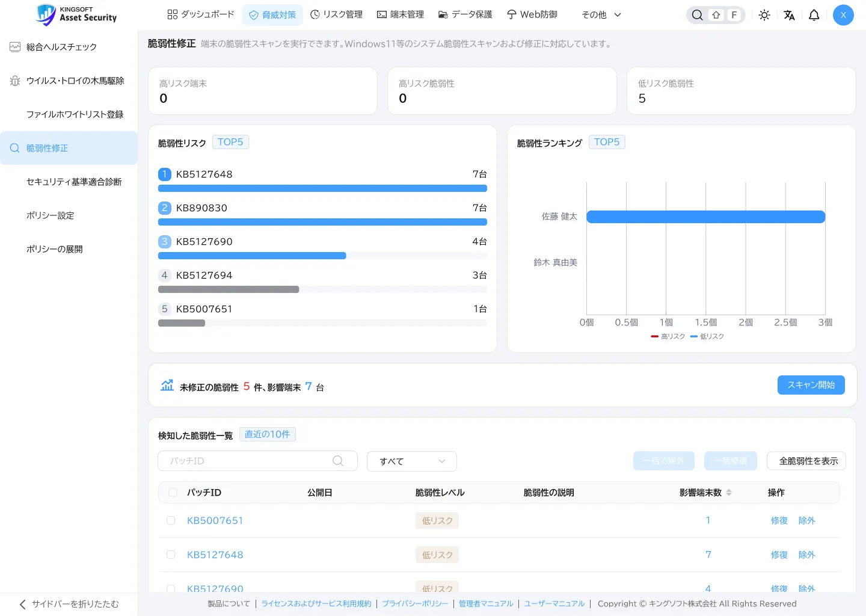The width and height of the screenshot is (866, 616).
Task: Click the ウイルス・トロイの木馬駆除 bug icon
Action: pyautogui.click(x=15, y=81)
